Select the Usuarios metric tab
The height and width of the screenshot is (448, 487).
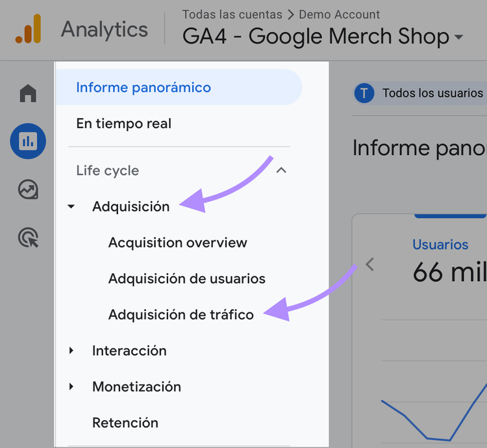pyautogui.click(x=440, y=245)
